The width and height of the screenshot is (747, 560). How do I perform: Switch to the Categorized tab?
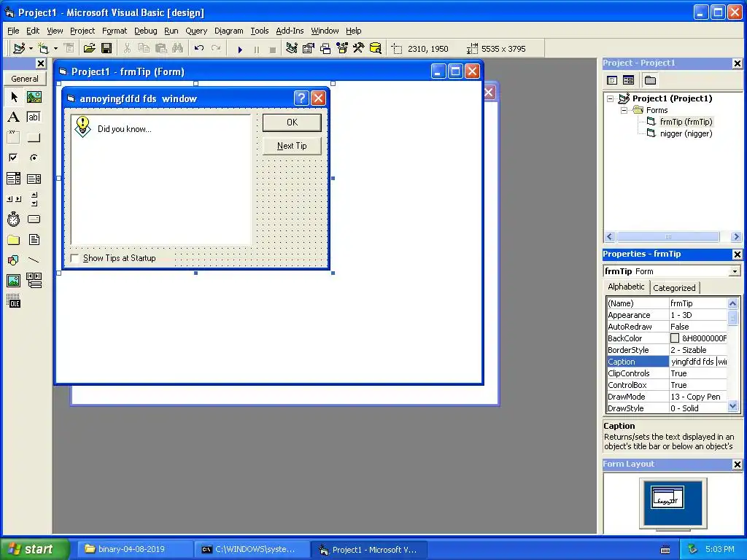point(674,287)
